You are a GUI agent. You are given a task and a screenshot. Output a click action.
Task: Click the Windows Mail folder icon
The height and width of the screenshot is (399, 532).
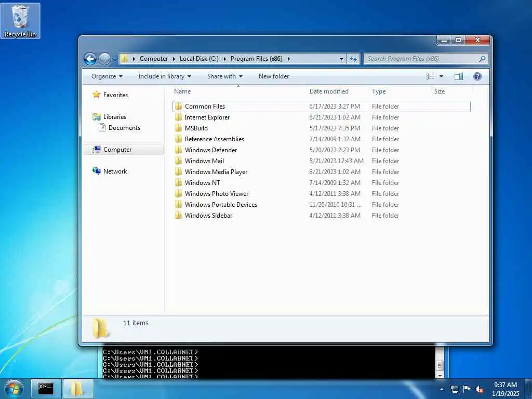pos(179,161)
